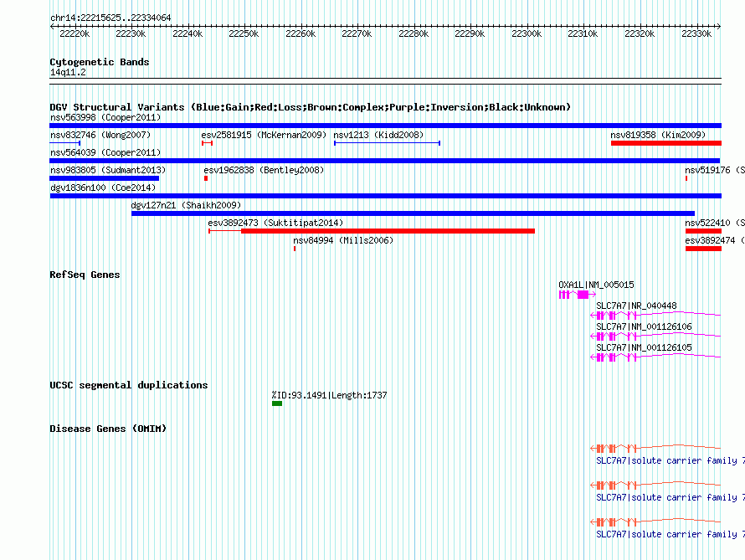Click the third OMIM SLC7A7 solute carrier link
Image resolution: width=745 pixels, height=560 pixels.
coord(670,534)
